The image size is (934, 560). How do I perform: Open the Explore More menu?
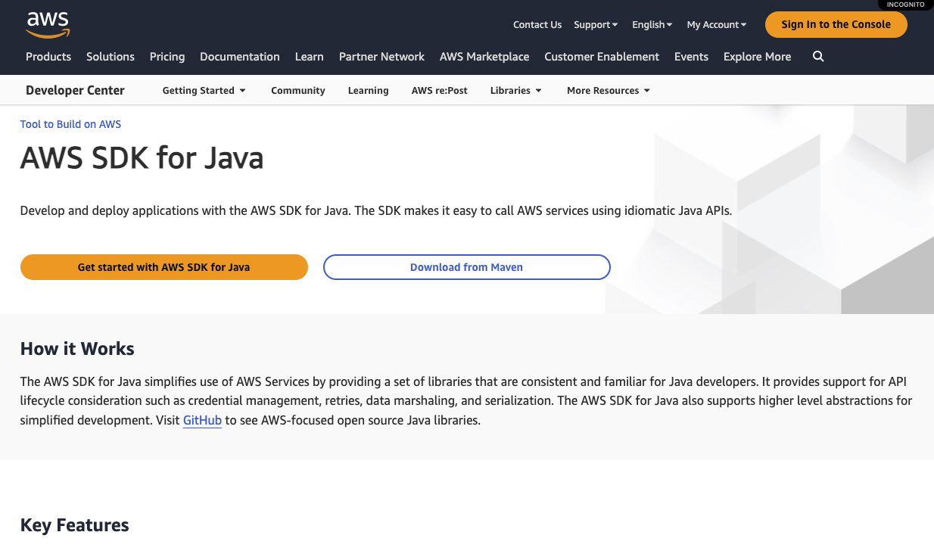click(757, 57)
